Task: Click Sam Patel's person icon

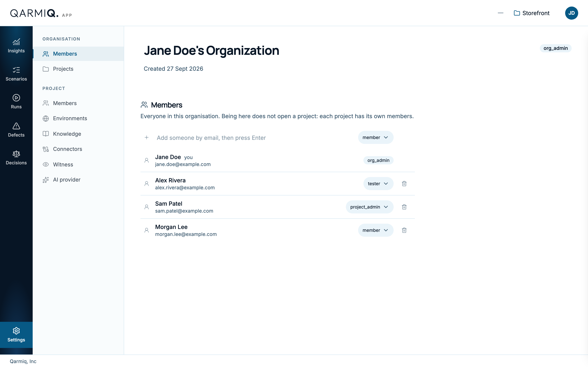Action: [x=147, y=207]
